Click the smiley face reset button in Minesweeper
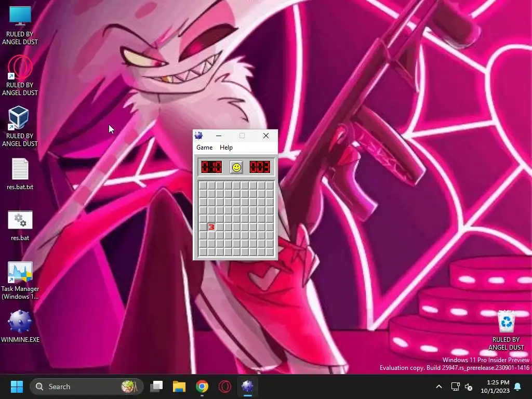The height and width of the screenshot is (399, 532). point(236,167)
